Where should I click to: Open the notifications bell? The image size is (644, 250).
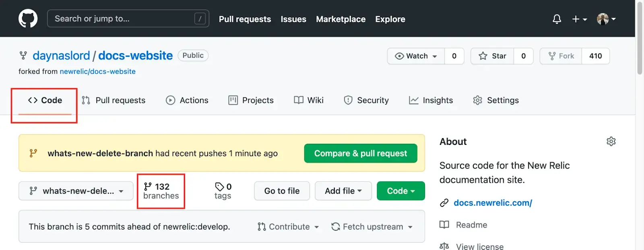[x=557, y=19]
